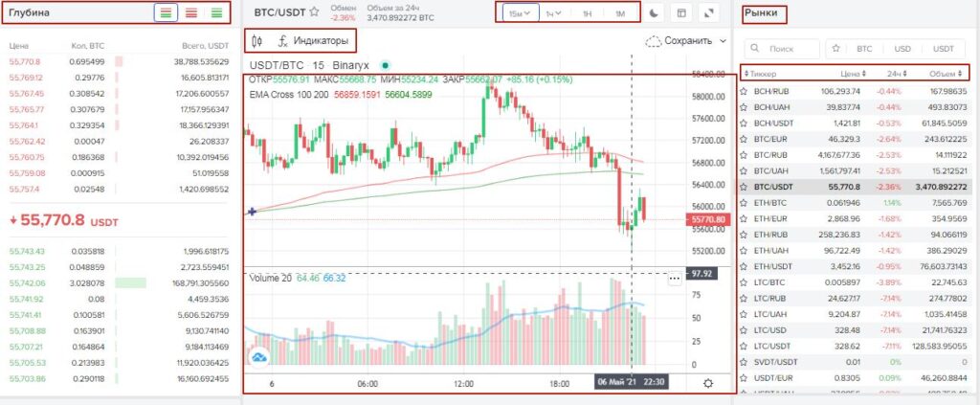Open the ETH/EUR market row
Viewport: 980px width, 405px height.
854,218
